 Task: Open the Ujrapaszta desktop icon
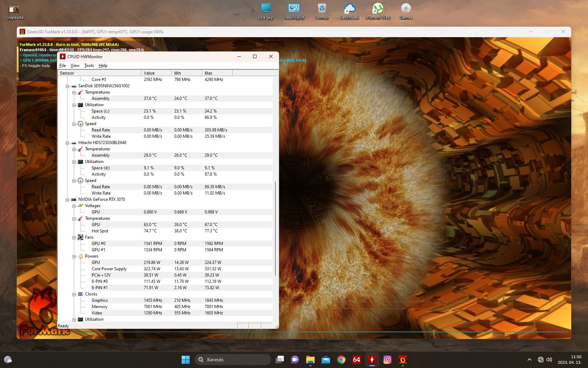[14, 12]
